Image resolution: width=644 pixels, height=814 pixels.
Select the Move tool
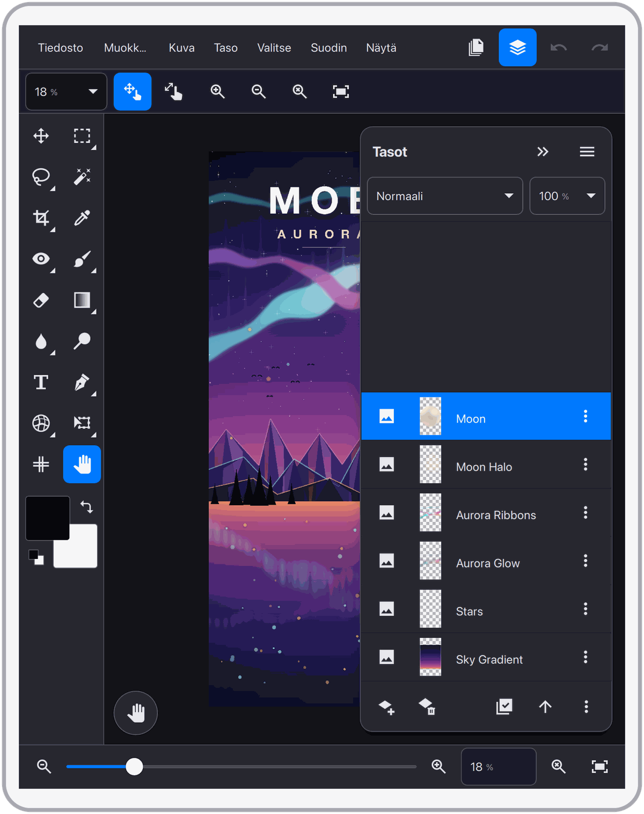point(41,136)
